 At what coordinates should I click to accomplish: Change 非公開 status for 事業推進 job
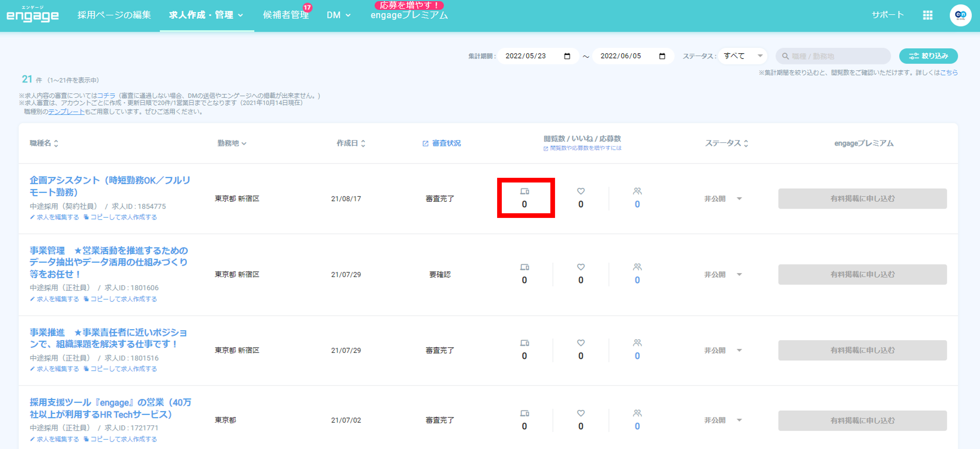point(723,350)
